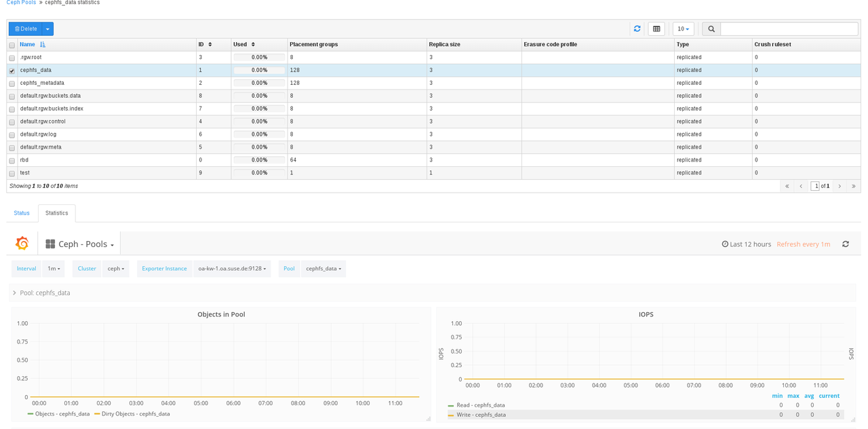Sort legend by the avg column

pos(809,396)
